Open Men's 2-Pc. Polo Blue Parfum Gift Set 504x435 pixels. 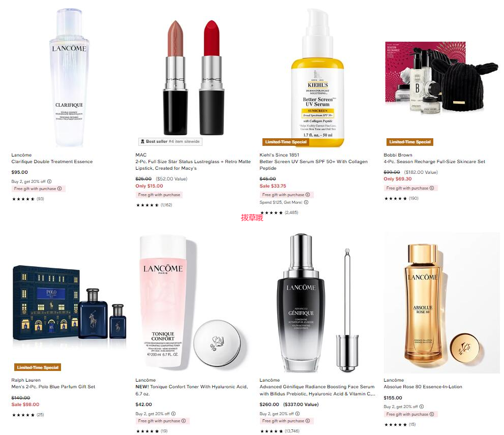53,387
